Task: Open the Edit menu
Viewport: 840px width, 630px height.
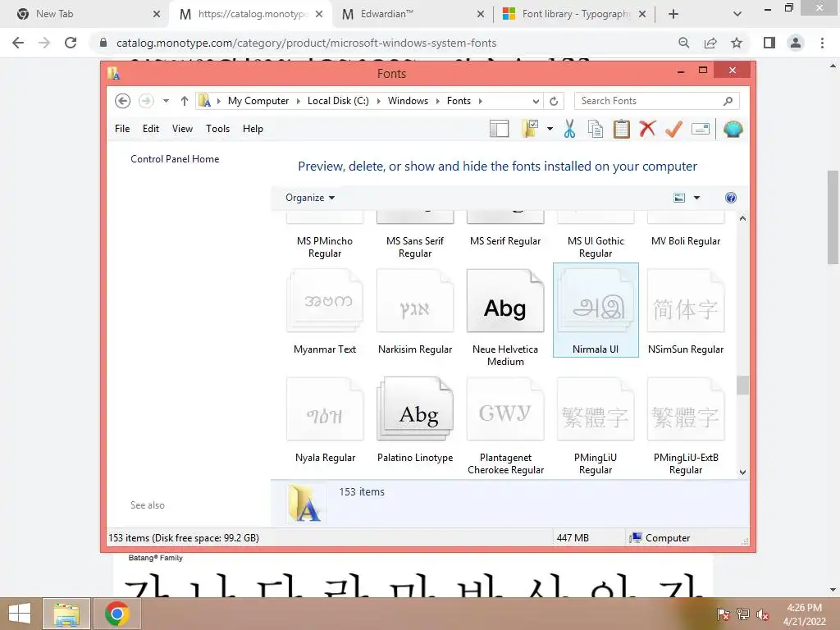Action: (151, 129)
